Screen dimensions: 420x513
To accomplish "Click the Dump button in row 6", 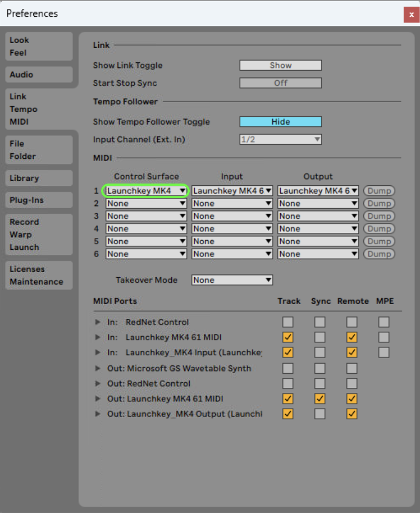I will 379,254.
